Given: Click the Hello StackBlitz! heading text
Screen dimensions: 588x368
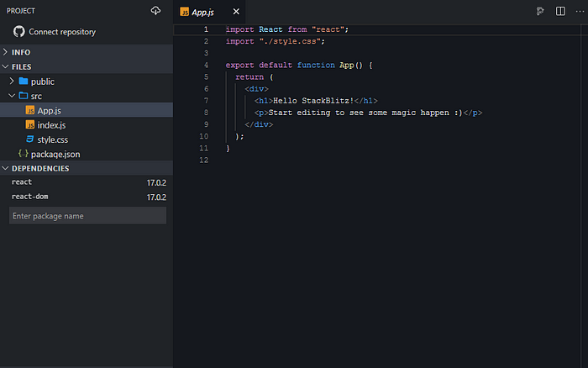Looking at the screenshot, I should point(313,101).
